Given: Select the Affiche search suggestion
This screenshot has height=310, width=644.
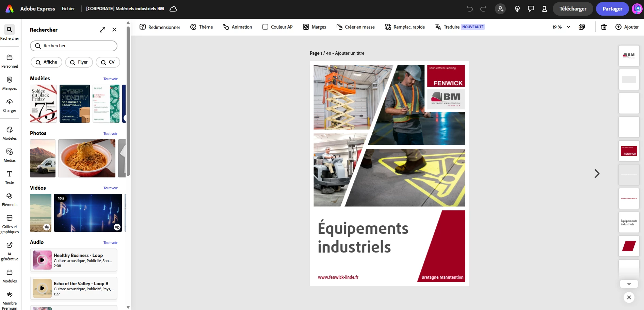Looking at the screenshot, I should (47, 62).
